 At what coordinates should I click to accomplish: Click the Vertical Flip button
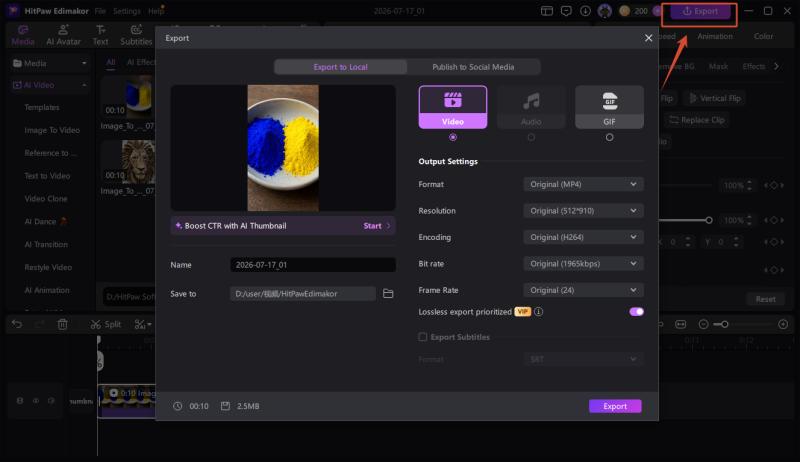click(x=715, y=98)
